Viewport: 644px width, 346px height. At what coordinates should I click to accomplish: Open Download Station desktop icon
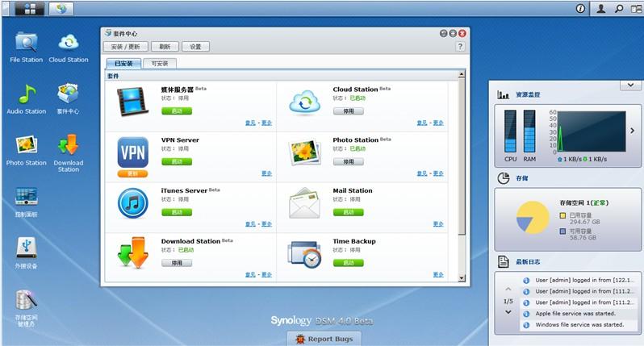click(x=68, y=152)
